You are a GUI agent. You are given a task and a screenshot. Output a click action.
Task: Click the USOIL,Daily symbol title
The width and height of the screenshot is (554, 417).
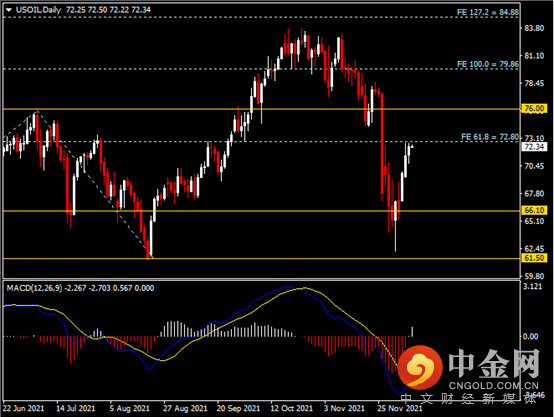point(39,10)
